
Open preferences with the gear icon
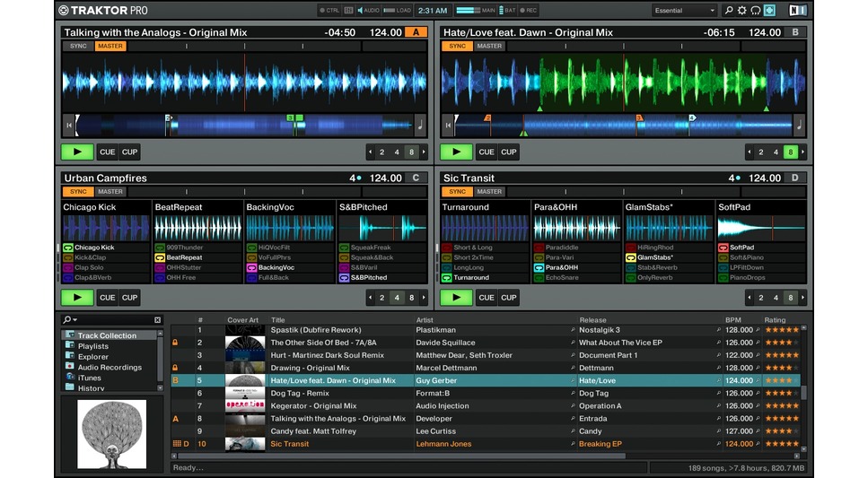pyautogui.click(x=741, y=11)
